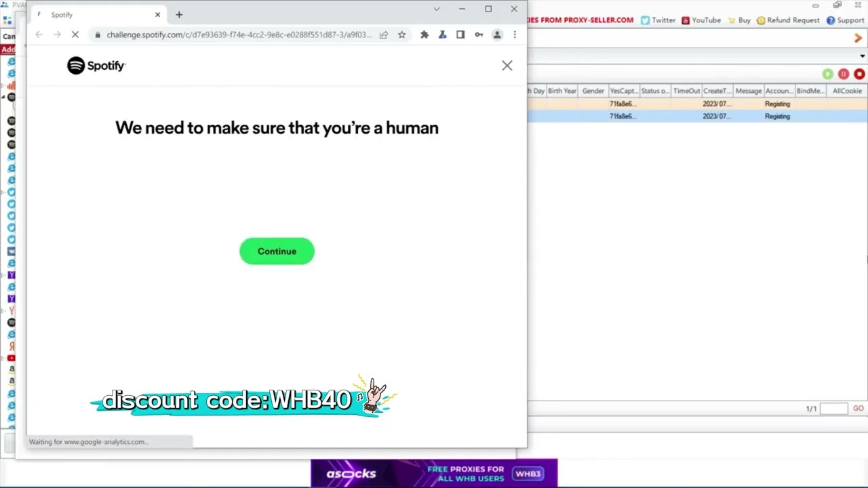Screen dimensions: 868x488
Task: Click the GO pagination button
Action: [859, 409]
